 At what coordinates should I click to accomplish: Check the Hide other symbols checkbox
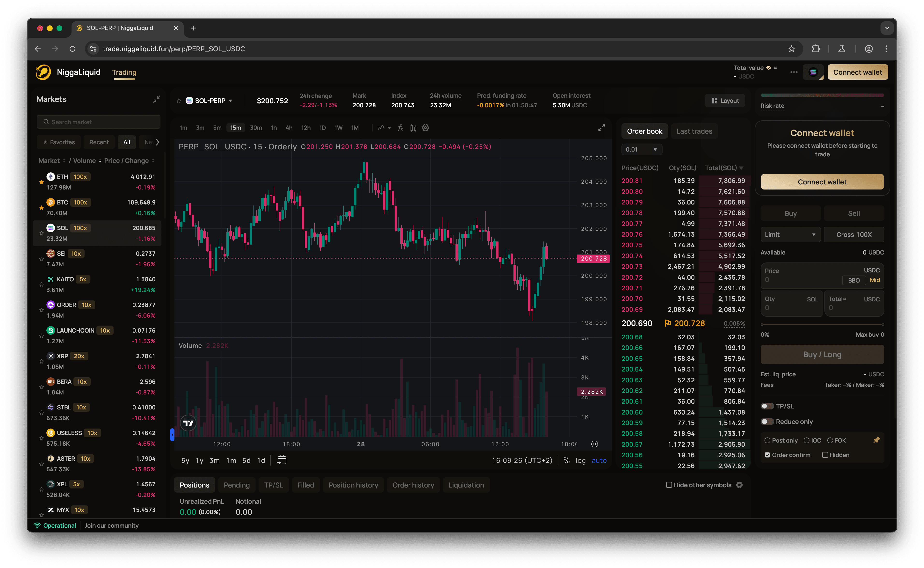point(669,485)
